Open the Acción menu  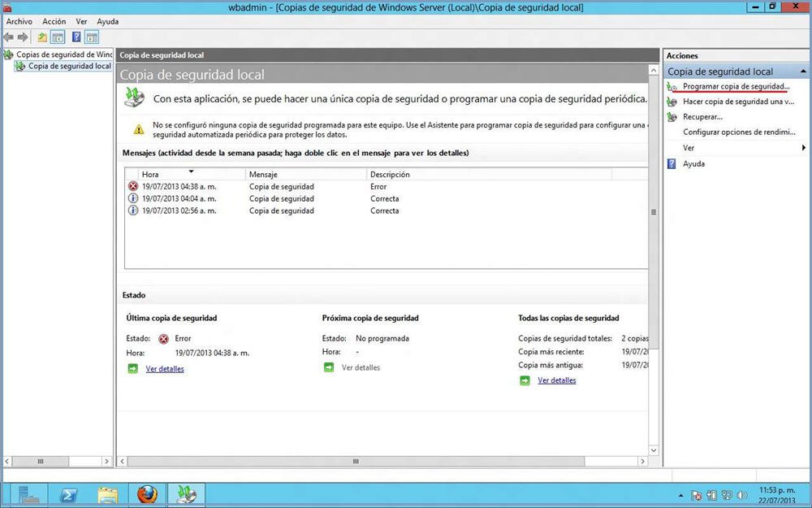point(54,21)
